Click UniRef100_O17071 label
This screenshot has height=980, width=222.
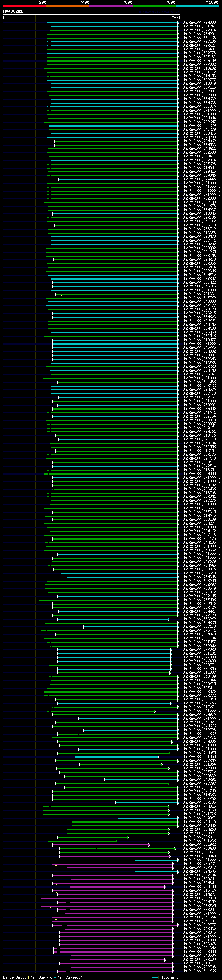(x=199, y=707)
